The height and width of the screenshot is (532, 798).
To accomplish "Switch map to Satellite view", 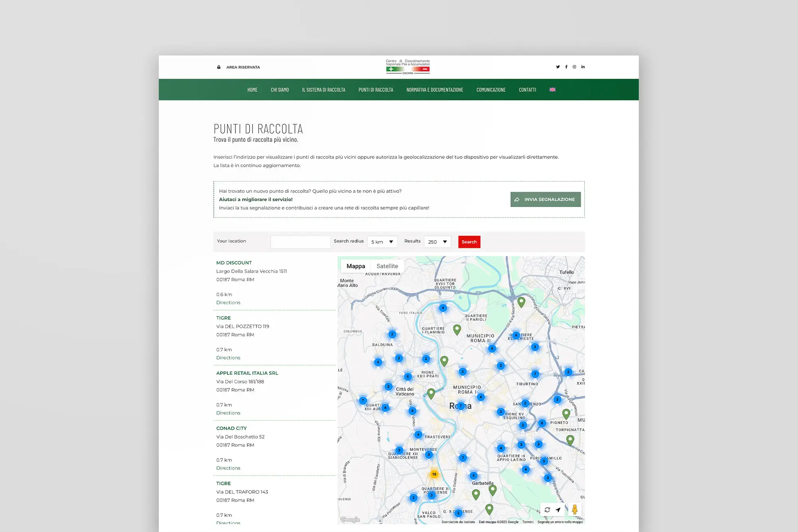I will click(x=387, y=266).
